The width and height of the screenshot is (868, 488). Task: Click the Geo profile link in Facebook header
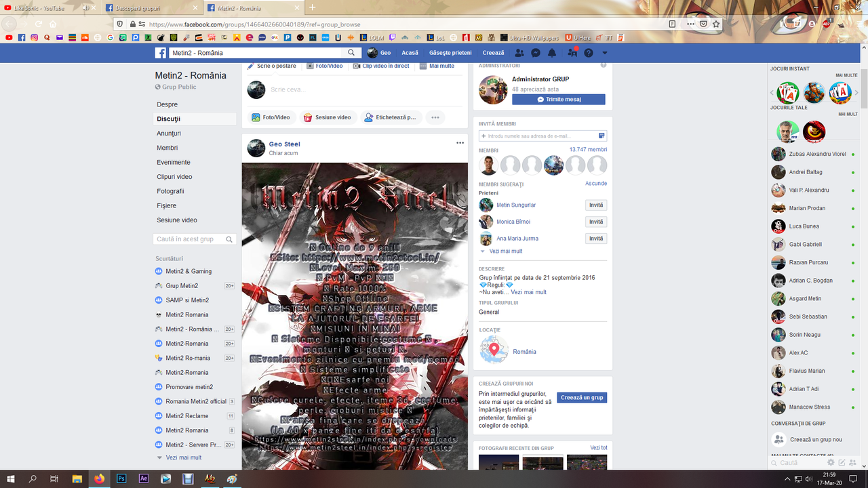pyautogui.click(x=379, y=53)
